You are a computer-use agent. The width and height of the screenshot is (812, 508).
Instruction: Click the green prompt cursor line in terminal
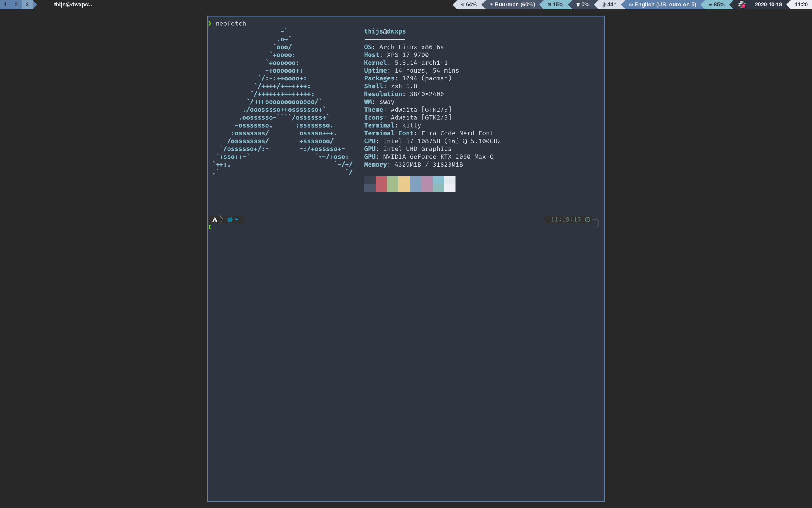click(210, 227)
